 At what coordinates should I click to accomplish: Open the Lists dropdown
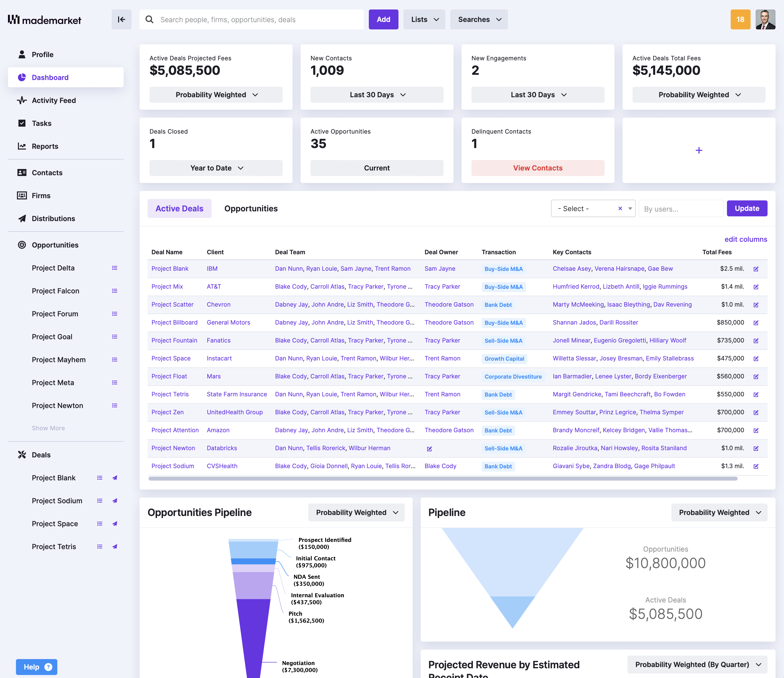click(424, 19)
